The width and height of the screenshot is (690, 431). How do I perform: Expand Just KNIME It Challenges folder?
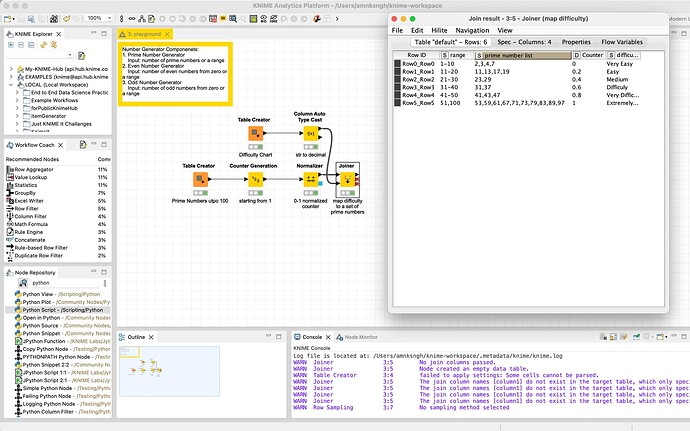17,124
